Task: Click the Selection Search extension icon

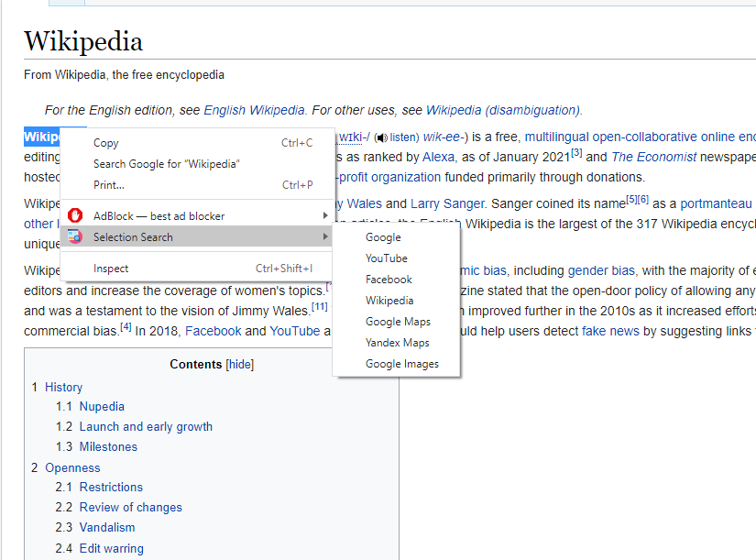Action: 76,236
